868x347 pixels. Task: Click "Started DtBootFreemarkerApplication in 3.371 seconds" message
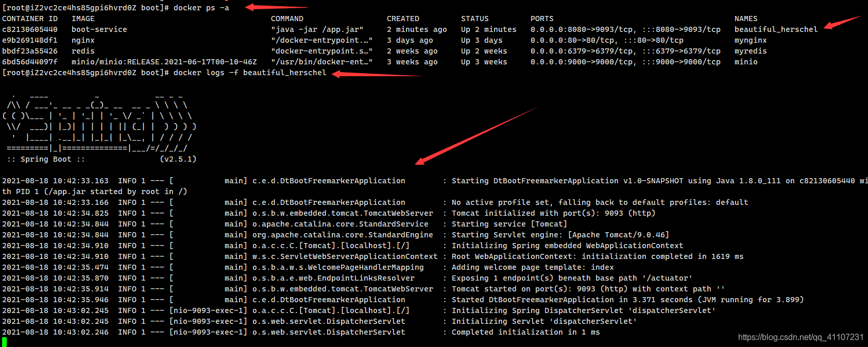tap(627, 300)
